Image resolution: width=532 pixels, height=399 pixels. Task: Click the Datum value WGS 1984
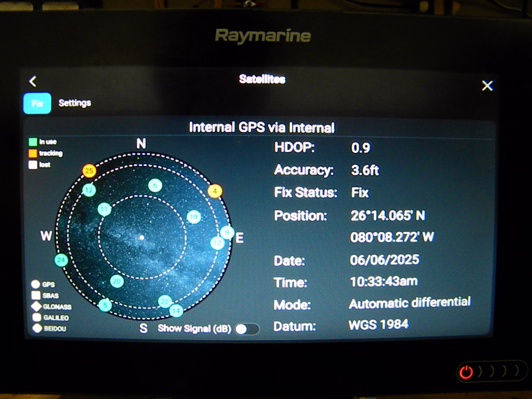click(x=378, y=324)
